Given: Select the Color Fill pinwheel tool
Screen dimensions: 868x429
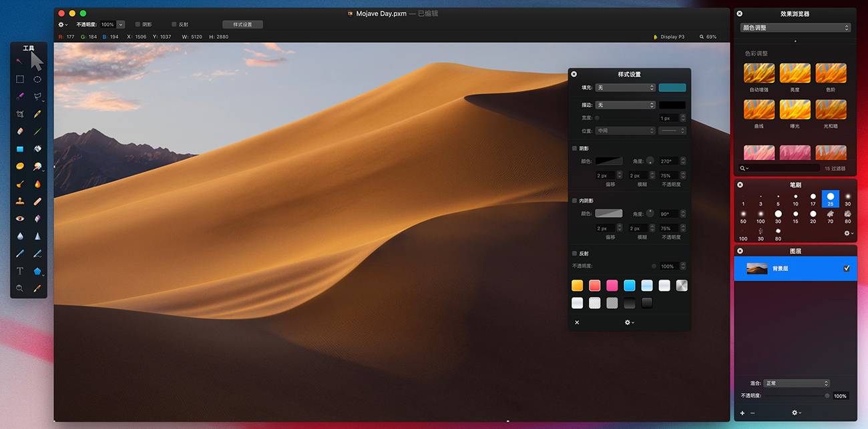Looking at the screenshot, I should [x=37, y=166].
